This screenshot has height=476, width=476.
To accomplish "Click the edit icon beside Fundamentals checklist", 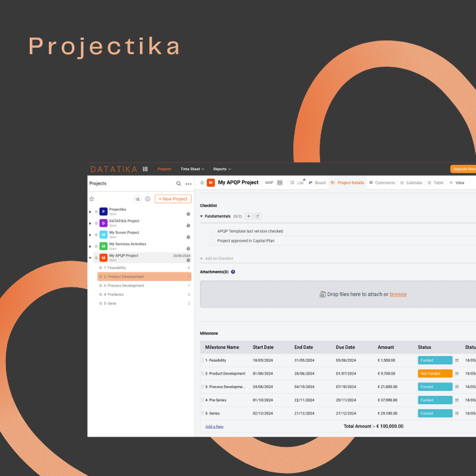I will pos(258,216).
